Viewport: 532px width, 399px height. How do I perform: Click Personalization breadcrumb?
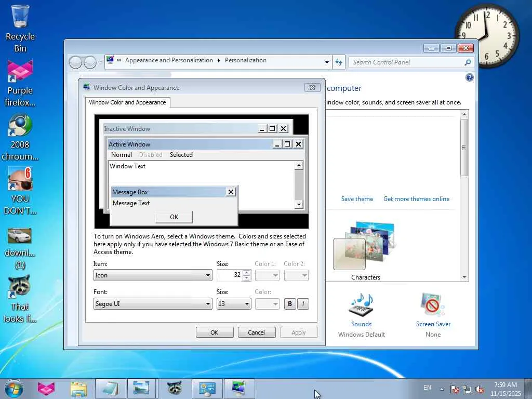[246, 60]
